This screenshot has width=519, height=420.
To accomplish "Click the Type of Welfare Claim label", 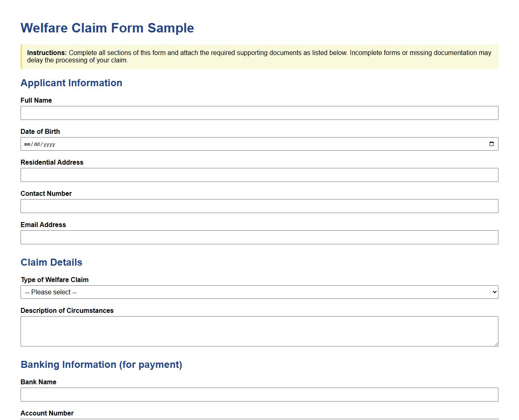I will click(55, 280).
